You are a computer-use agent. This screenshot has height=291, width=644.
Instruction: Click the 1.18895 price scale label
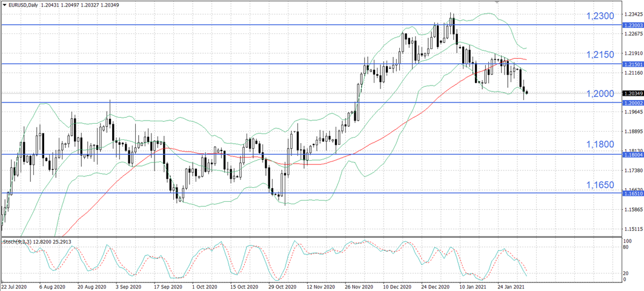[x=633, y=132]
